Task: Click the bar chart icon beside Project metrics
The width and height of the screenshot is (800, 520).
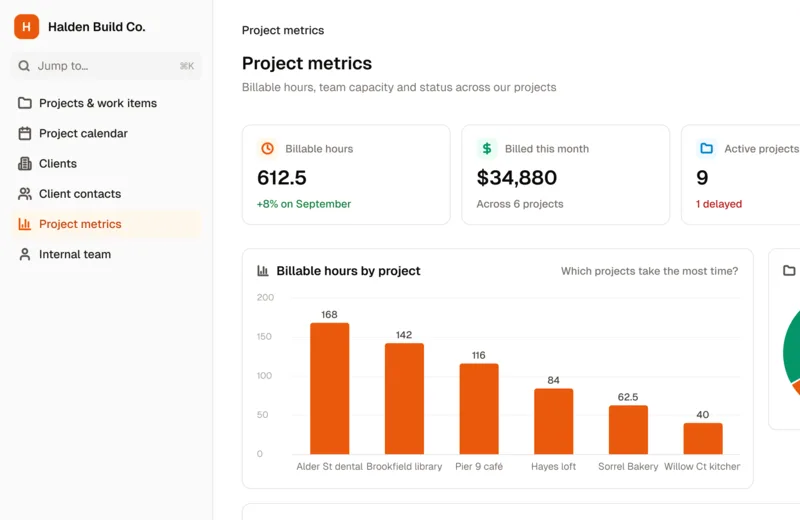Action: (x=24, y=224)
